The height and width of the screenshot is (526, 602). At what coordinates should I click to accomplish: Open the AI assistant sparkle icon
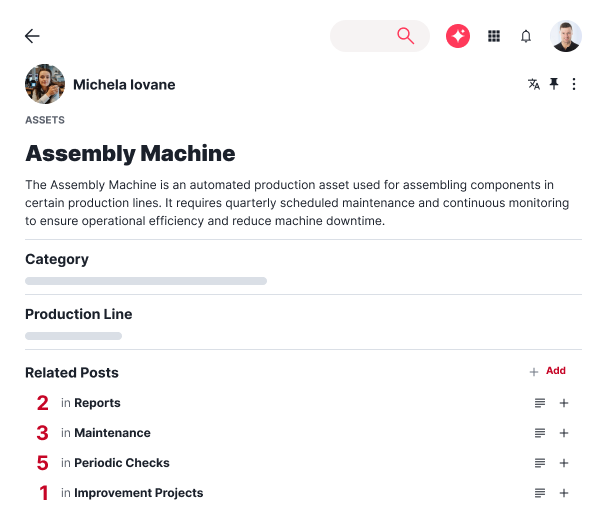click(x=458, y=36)
